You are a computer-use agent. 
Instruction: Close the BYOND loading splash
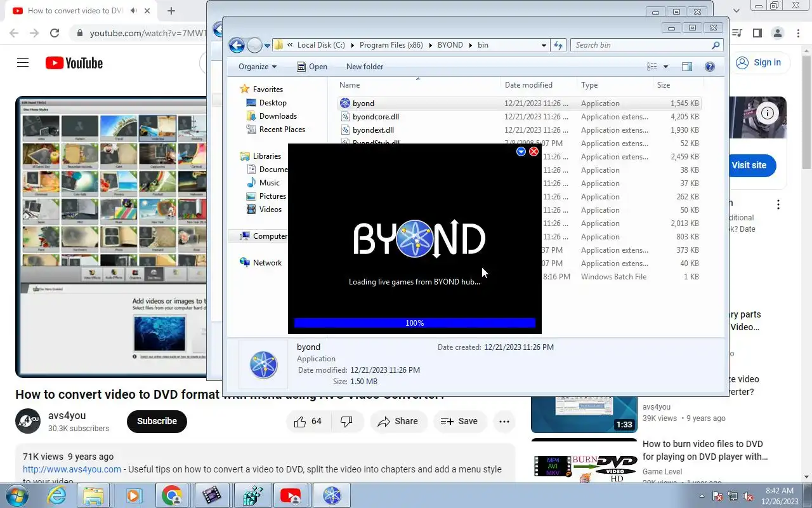pos(534,151)
